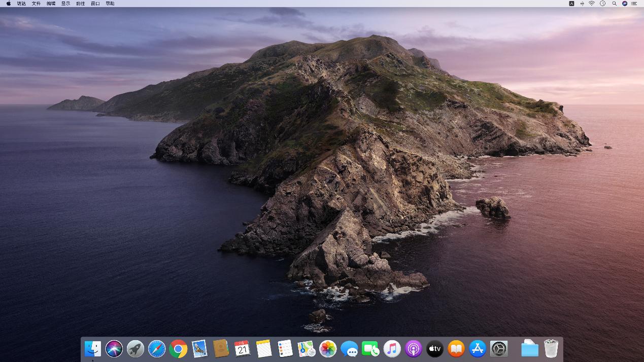Open the Calendar app

coord(242,349)
